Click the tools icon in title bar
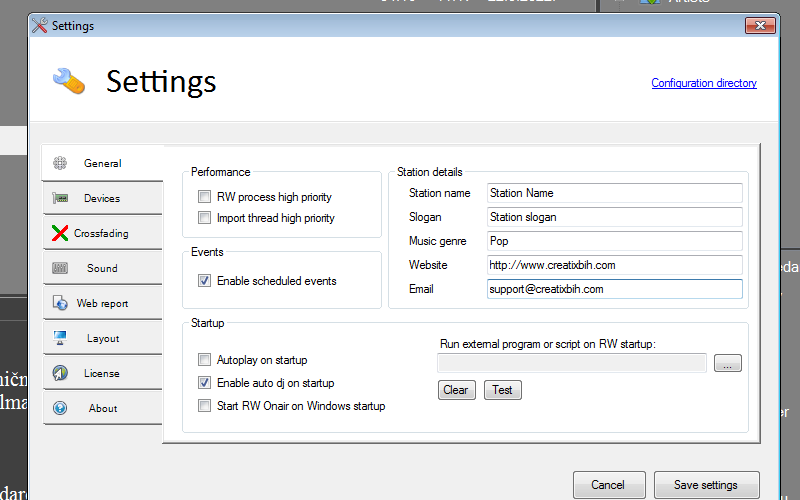This screenshot has width=800, height=500. click(39, 25)
